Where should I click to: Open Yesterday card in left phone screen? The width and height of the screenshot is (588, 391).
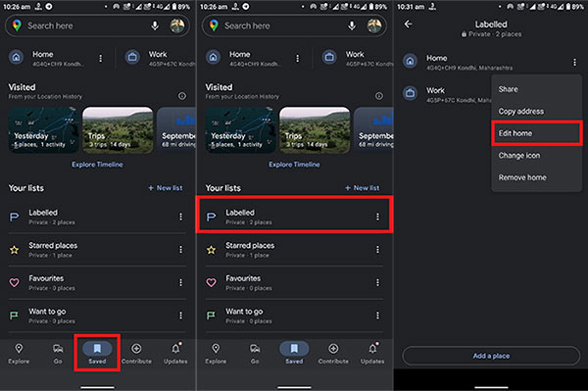[43, 129]
